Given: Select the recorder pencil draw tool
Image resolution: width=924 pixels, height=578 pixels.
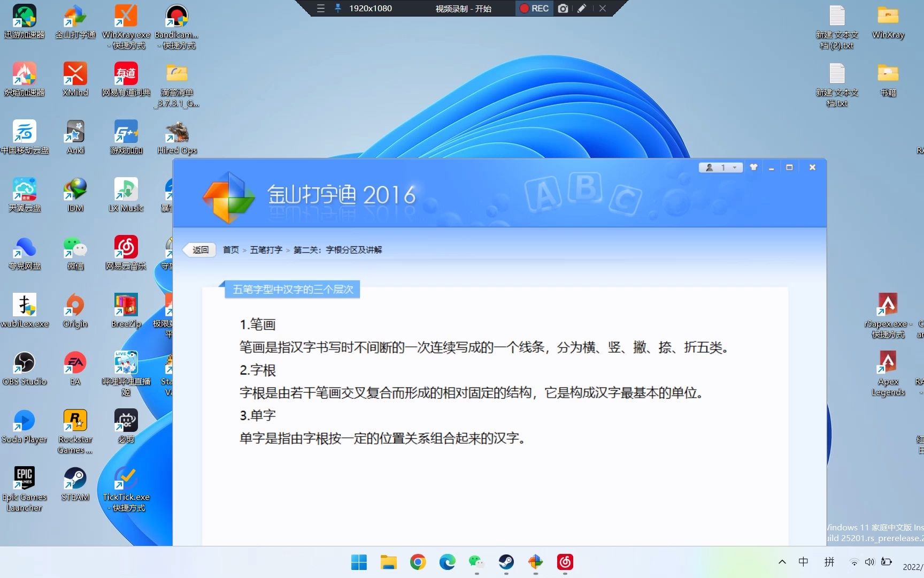Looking at the screenshot, I should coord(582,9).
